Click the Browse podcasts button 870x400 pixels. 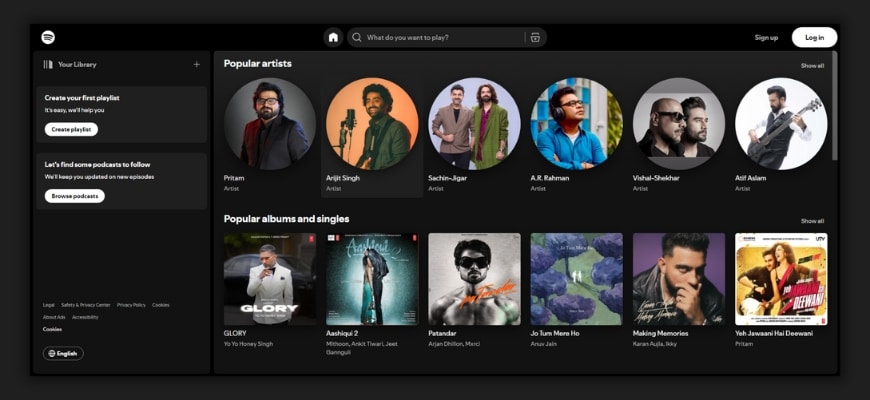click(x=74, y=196)
